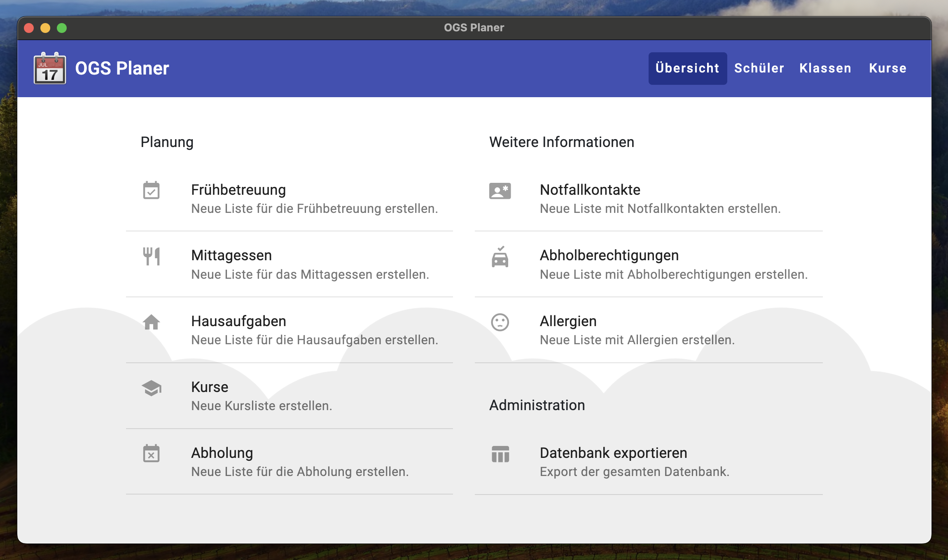Go to the Klassen tab
Viewport: 948px width, 560px height.
click(x=825, y=68)
